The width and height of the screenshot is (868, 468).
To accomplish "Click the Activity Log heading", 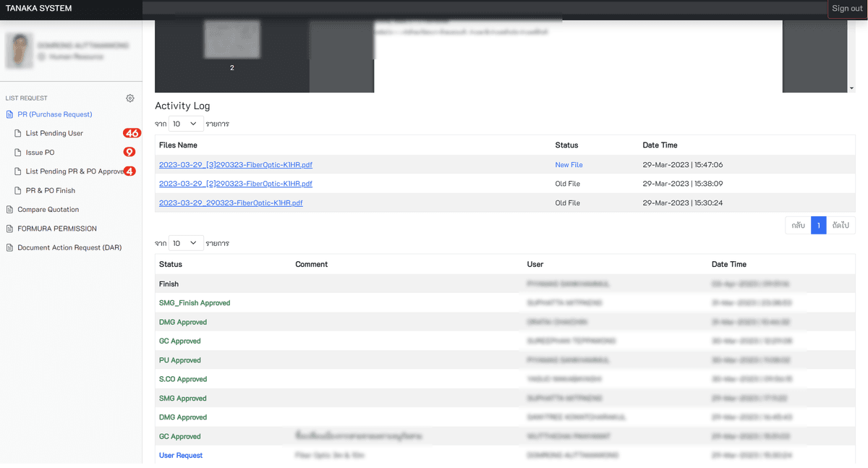I will 182,106.
